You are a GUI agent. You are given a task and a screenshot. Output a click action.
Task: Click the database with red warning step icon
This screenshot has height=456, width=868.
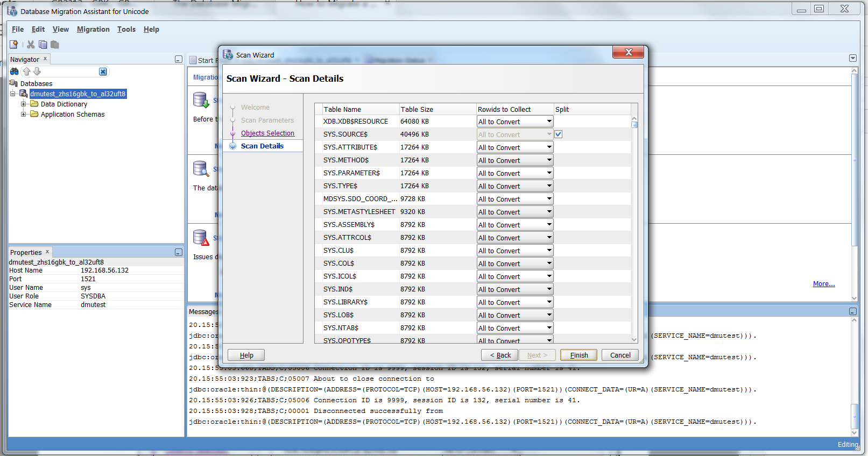coord(201,238)
